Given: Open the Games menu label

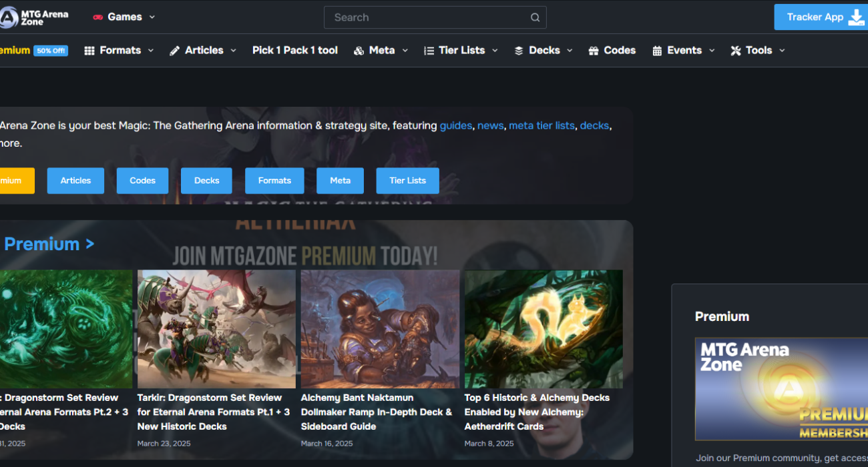Looking at the screenshot, I should (125, 17).
